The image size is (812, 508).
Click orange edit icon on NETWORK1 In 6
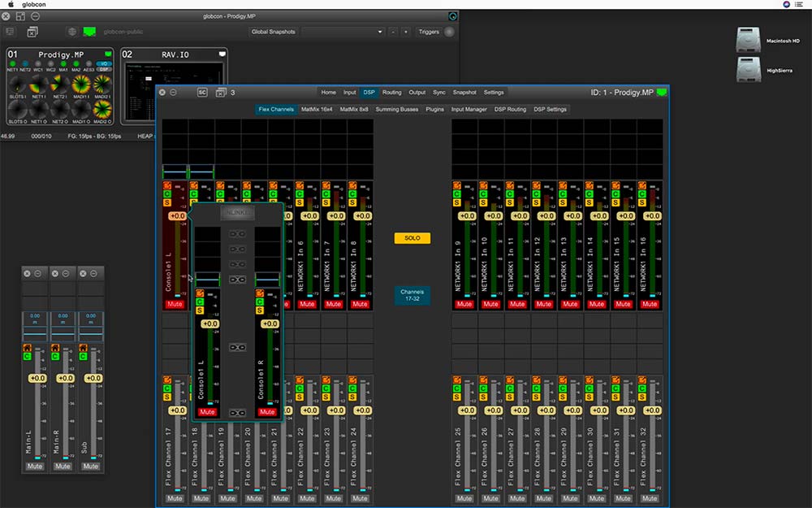300,185
